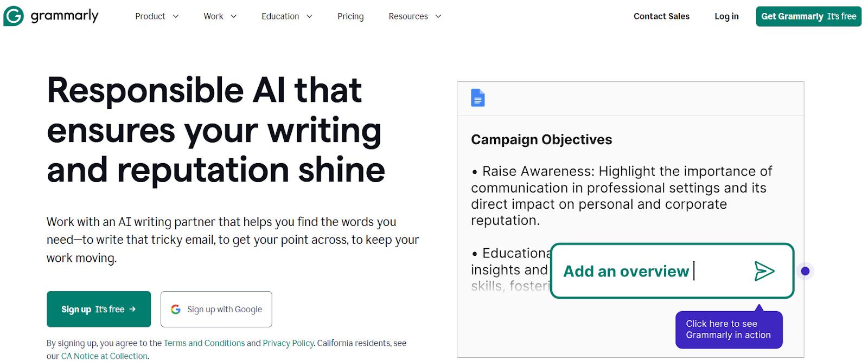This screenshot has width=868, height=361.
Task: Open the Terms and Conditions link
Action: coord(204,343)
